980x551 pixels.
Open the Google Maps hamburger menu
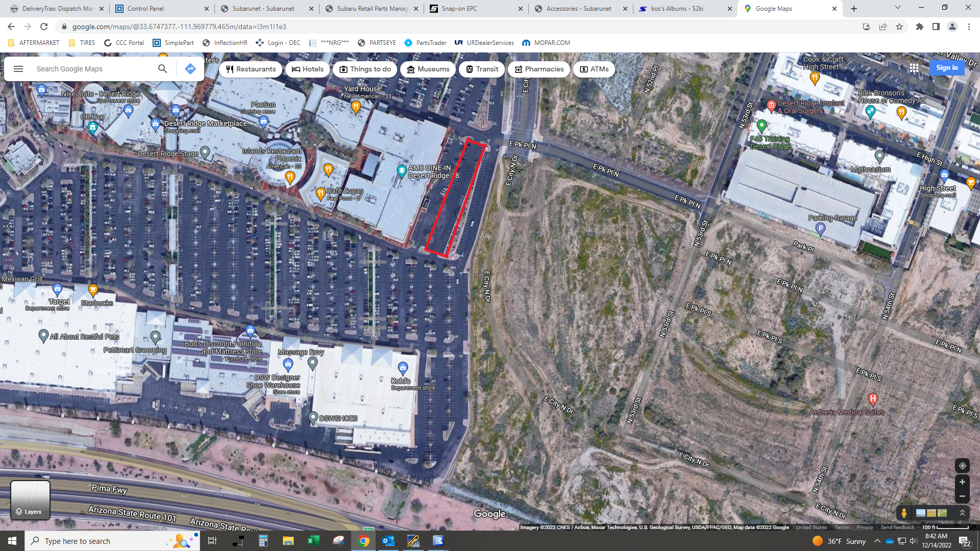(x=18, y=69)
